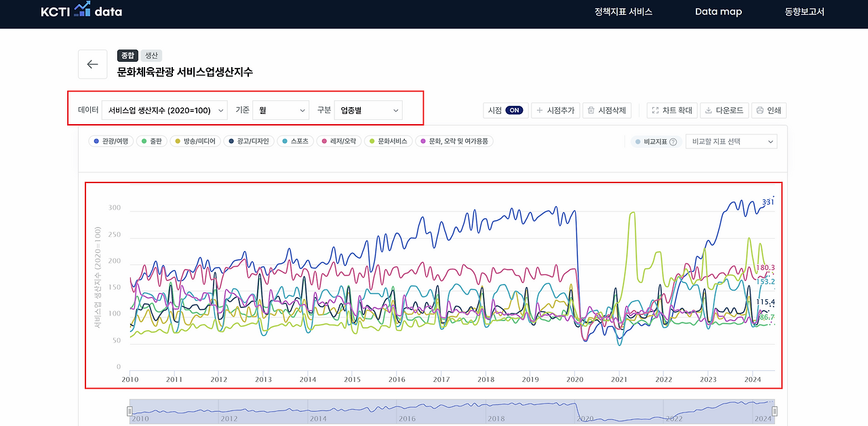Viewport: 868px width, 426px height.
Task: Select the 종합 tag
Action: tap(127, 56)
